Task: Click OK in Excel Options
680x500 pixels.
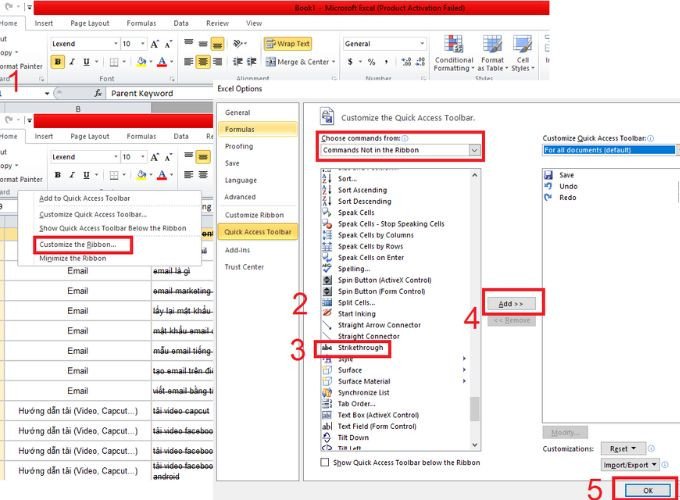Action: click(x=647, y=490)
